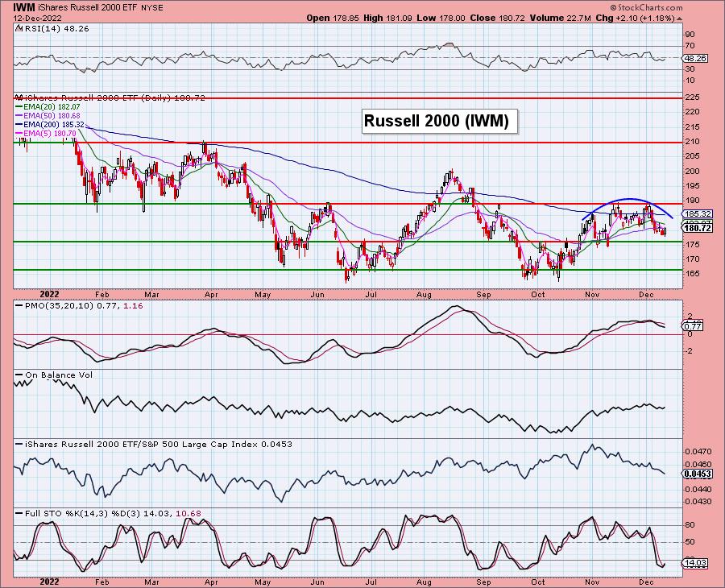Screen dimensions: 725x588
Task: Click the 0.0453 ratio value tag
Action: click(x=696, y=474)
